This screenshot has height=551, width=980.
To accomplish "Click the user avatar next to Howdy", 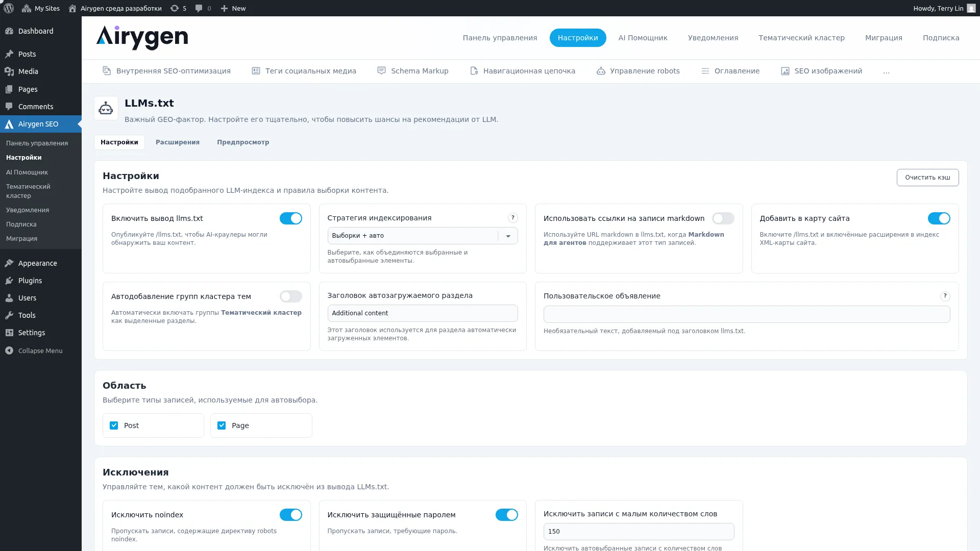I will [x=971, y=8].
